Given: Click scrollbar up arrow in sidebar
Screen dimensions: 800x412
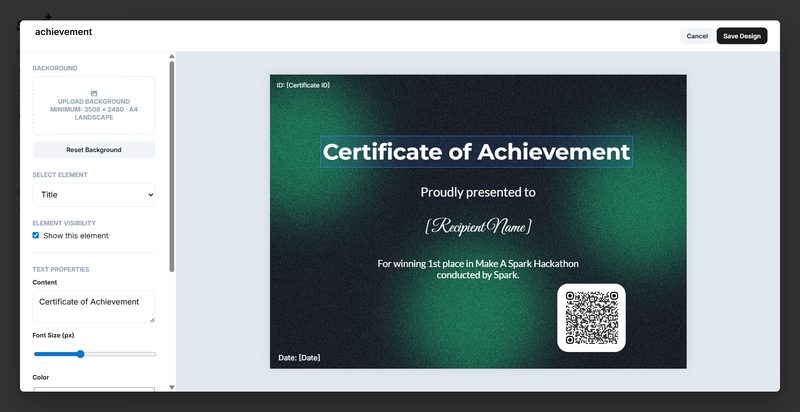Looking at the screenshot, I should pos(172,56).
